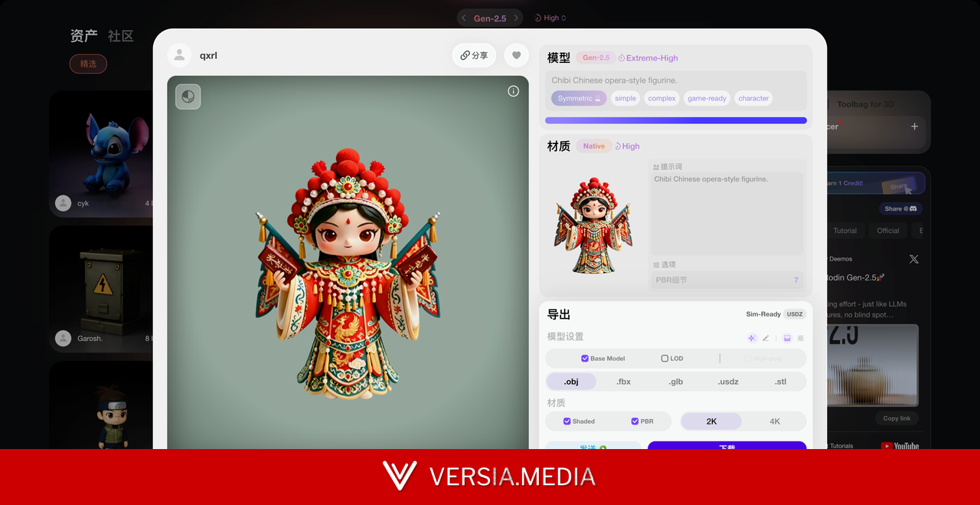980x505 pixels.
Task: Choose 2K texture resolution
Action: click(711, 421)
